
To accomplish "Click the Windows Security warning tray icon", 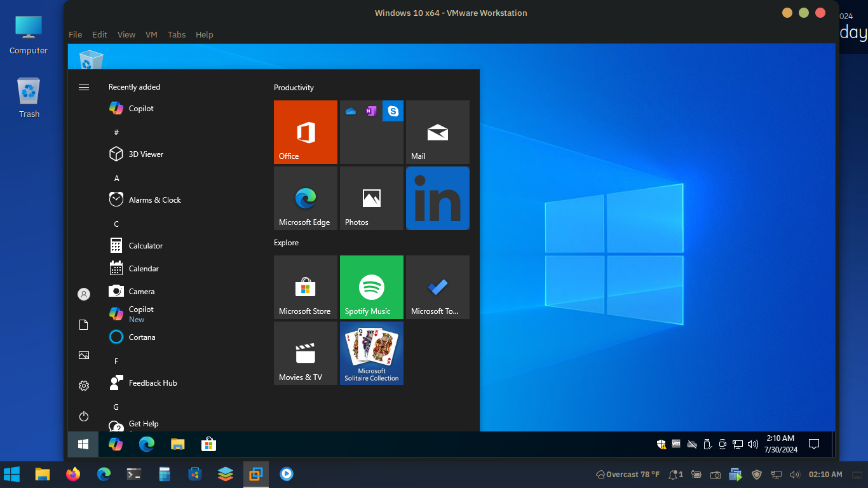I will [661, 444].
